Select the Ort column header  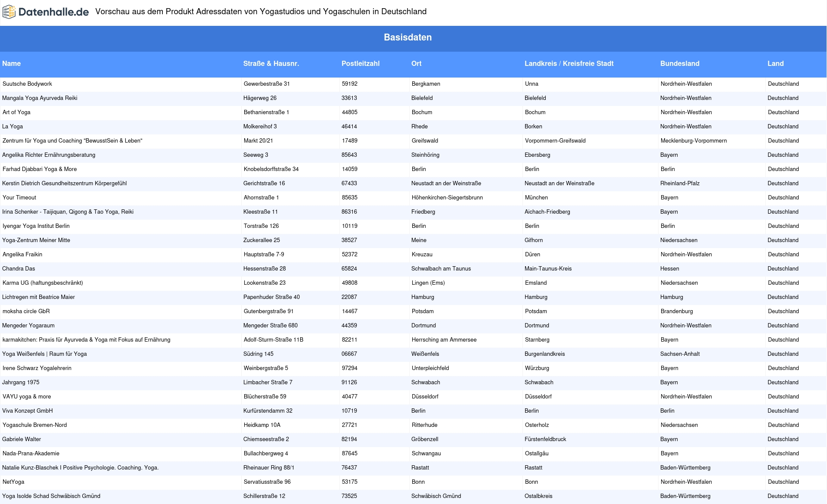416,63
